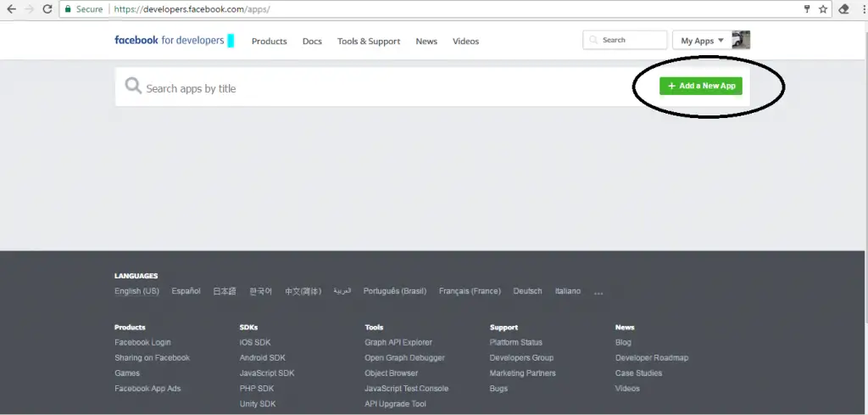Switch language to 日本語
This screenshot has height=415, width=868.
point(224,291)
